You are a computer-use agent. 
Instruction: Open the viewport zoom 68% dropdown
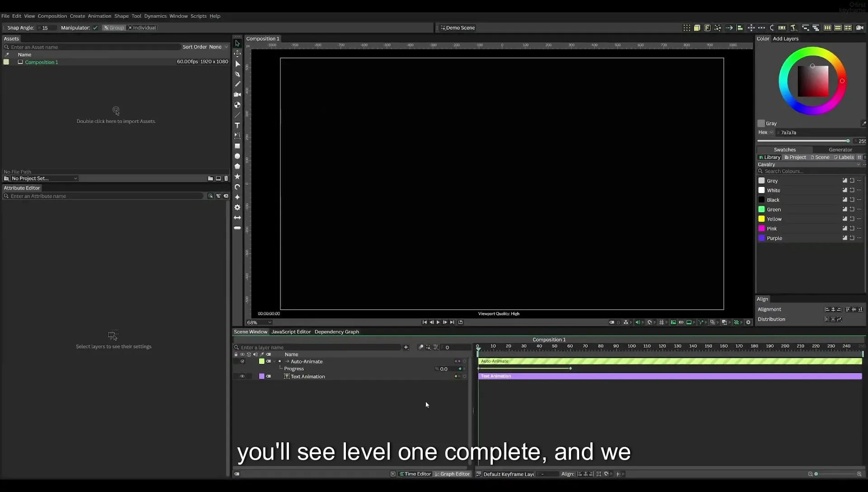(259, 322)
